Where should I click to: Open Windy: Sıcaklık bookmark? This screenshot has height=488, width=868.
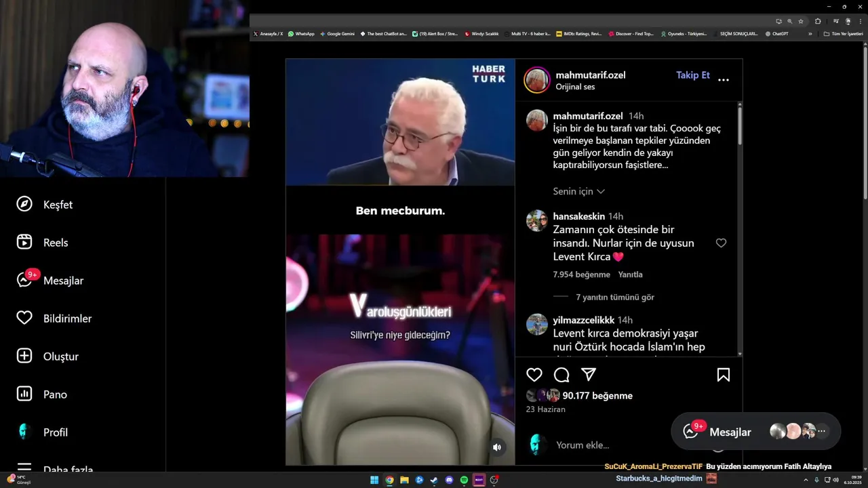(x=481, y=34)
